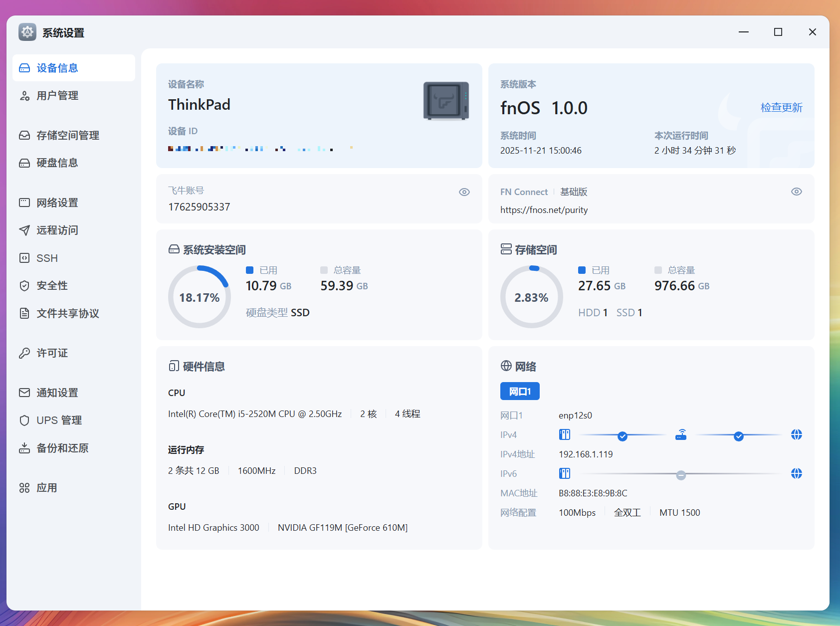This screenshot has width=840, height=626.
Task: Click the account number 17625905337
Action: 199,207
